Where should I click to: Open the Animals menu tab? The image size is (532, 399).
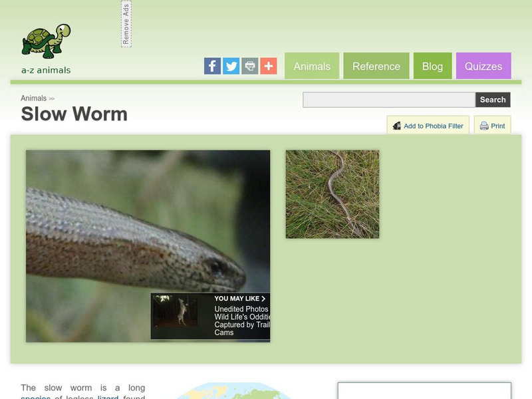312,66
